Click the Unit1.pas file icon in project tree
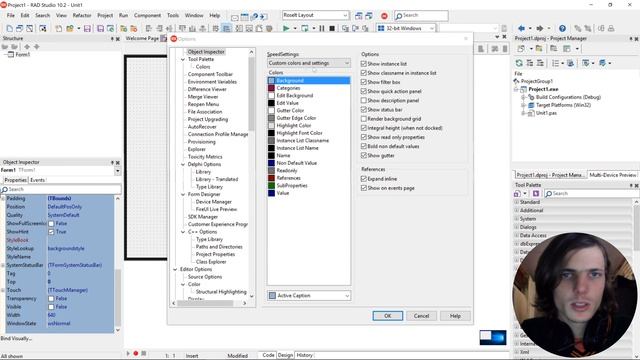 (x=531, y=113)
